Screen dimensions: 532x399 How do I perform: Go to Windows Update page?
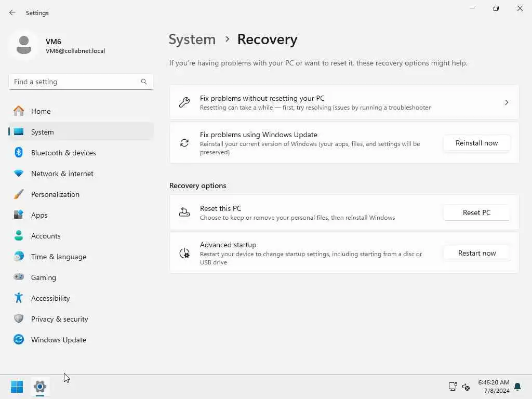coord(81,339)
